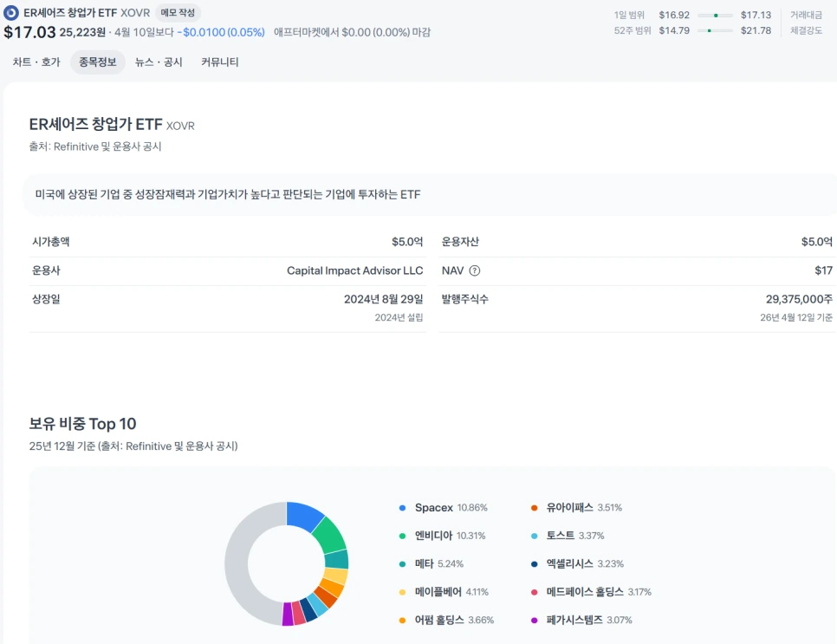Click the 거래대금 label at top right

(806, 16)
